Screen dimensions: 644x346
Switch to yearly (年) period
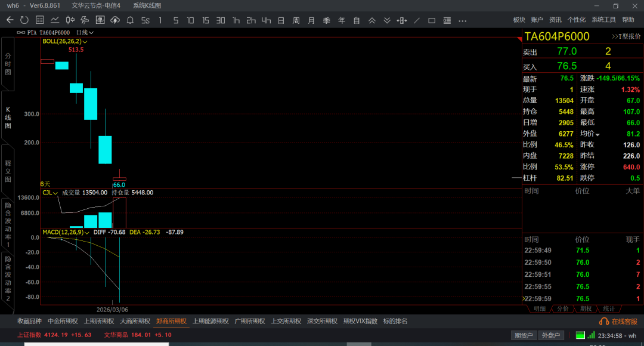342,20
